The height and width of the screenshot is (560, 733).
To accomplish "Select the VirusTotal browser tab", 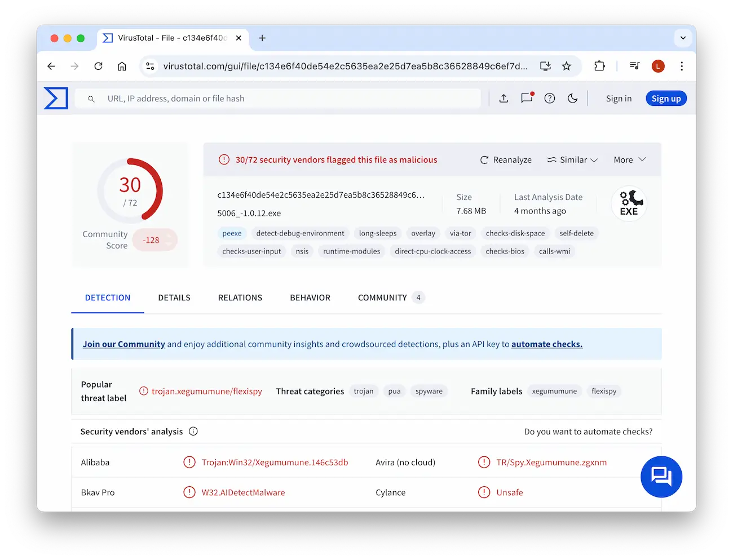I will [x=173, y=38].
